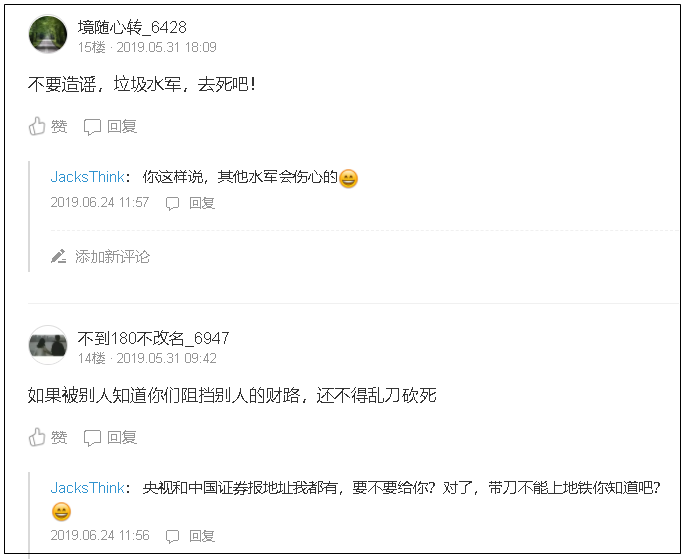Click reply icon beside 2019.06.24 11:56
This screenshot has height=559, width=689.
(x=172, y=536)
